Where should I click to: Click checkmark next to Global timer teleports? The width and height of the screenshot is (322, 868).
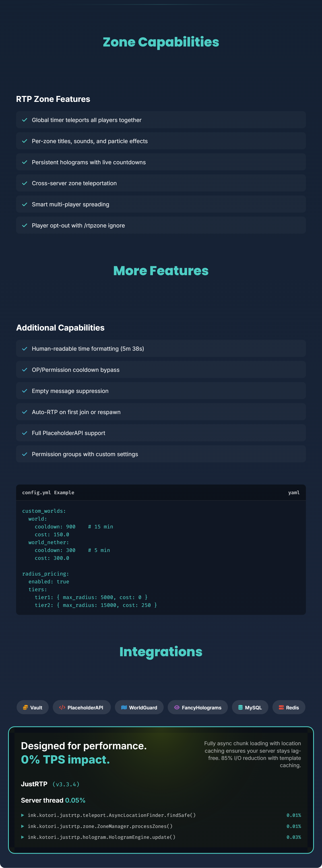pos(25,120)
